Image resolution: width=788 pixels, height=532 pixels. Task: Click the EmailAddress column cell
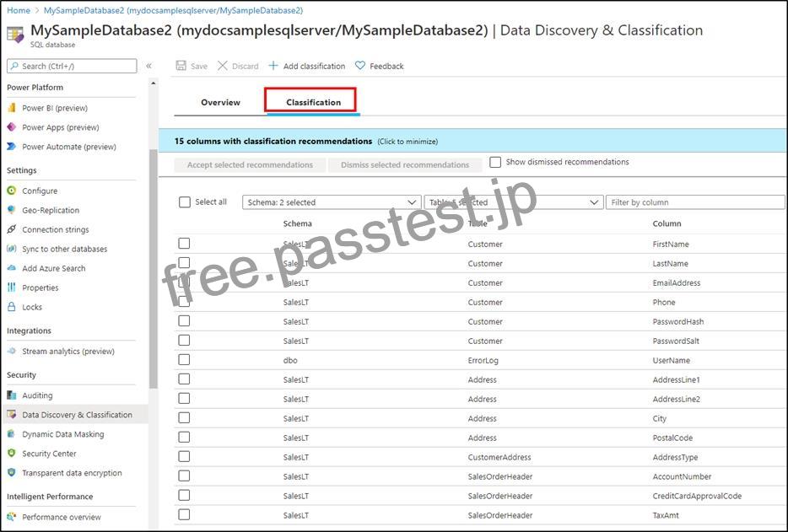click(677, 282)
